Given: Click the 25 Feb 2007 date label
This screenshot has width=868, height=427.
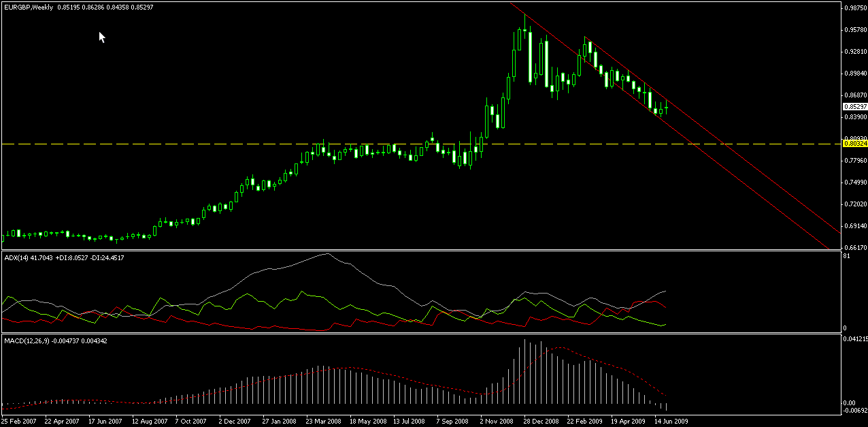Looking at the screenshot, I should click(x=18, y=422).
